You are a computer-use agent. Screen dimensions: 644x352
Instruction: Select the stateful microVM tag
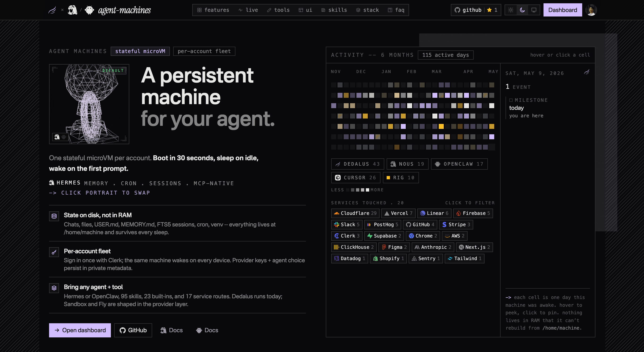click(x=140, y=51)
